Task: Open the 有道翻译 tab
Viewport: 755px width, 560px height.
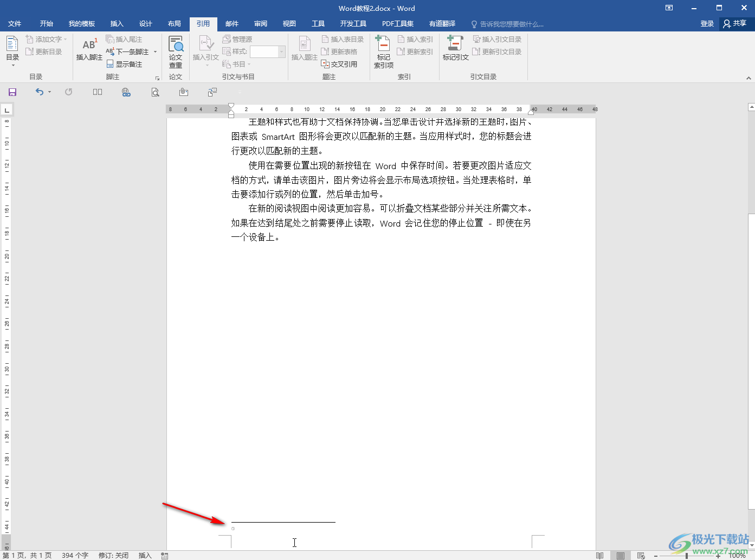Action: point(442,24)
